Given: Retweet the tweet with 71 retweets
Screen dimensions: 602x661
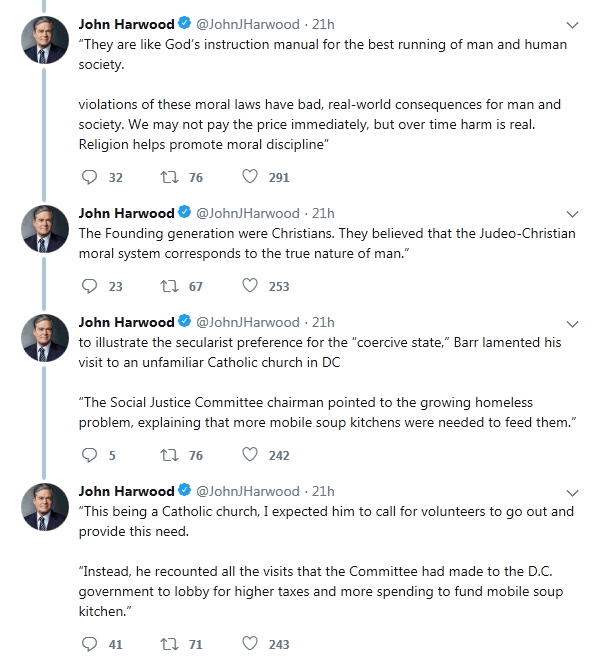Looking at the screenshot, I should (169, 644).
